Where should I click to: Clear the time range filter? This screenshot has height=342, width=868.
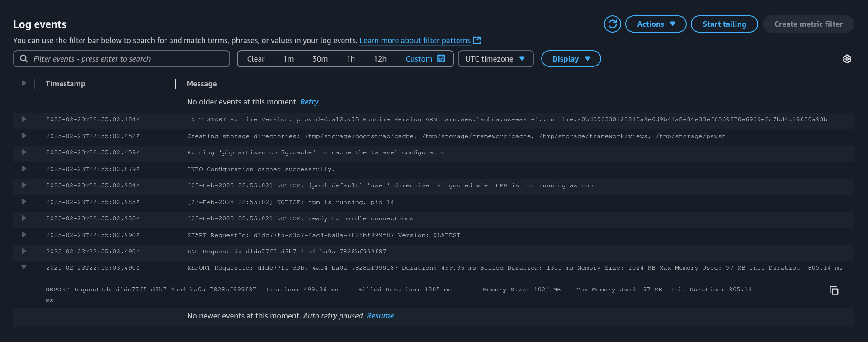coord(255,59)
